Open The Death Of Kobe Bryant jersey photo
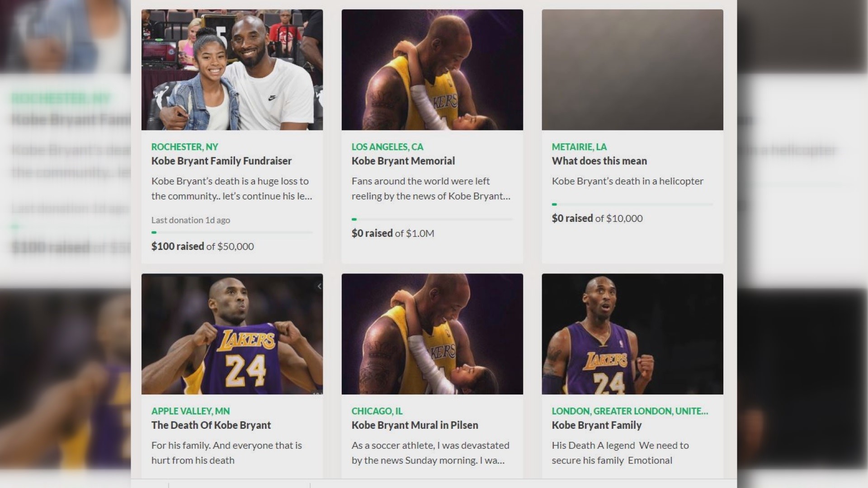This screenshot has height=488, width=868. (x=232, y=334)
